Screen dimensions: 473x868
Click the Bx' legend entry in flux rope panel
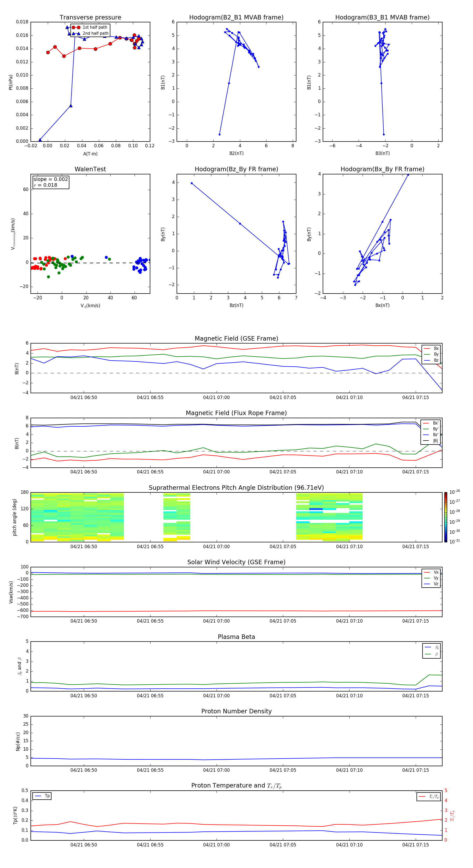[431, 423]
